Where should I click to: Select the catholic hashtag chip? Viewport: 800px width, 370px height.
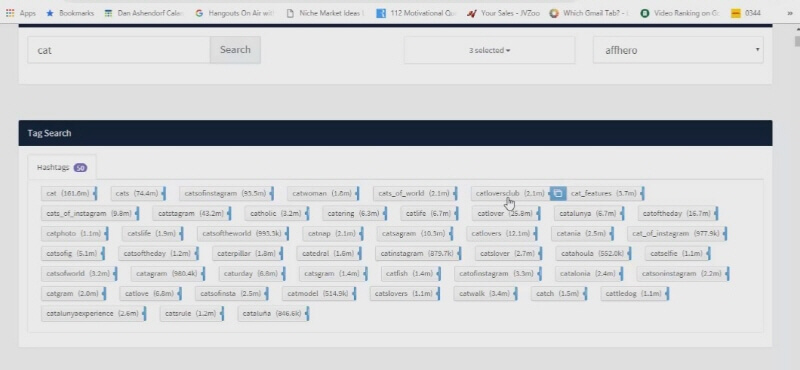tap(277, 213)
